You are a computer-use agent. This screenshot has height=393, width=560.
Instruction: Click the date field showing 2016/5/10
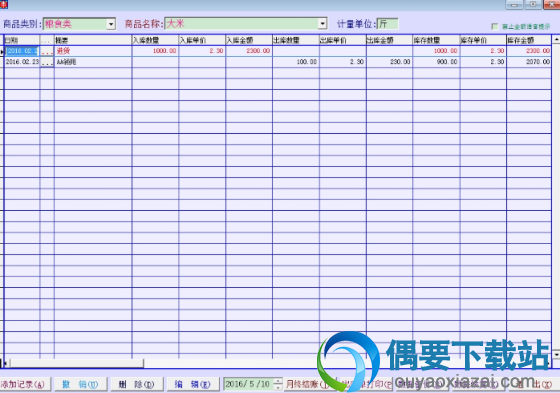click(249, 384)
